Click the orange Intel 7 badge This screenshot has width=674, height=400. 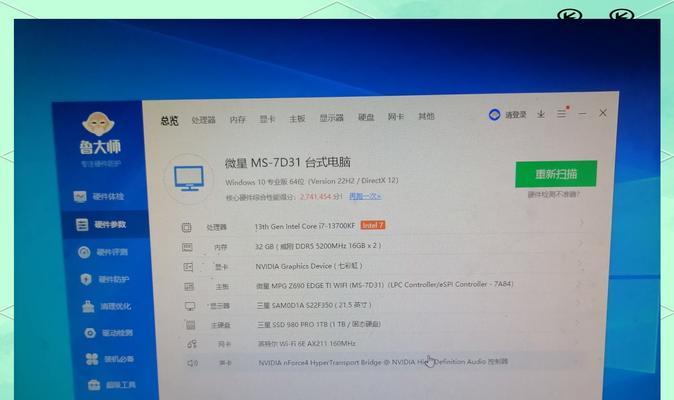pyautogui.click(x=373, y=225)
